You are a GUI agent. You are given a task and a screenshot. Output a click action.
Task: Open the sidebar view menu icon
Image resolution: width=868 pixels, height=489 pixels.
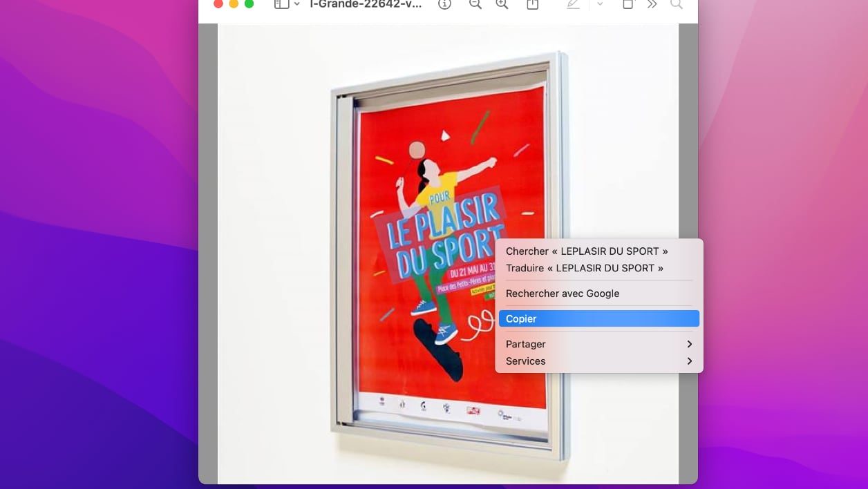point(281,4)
